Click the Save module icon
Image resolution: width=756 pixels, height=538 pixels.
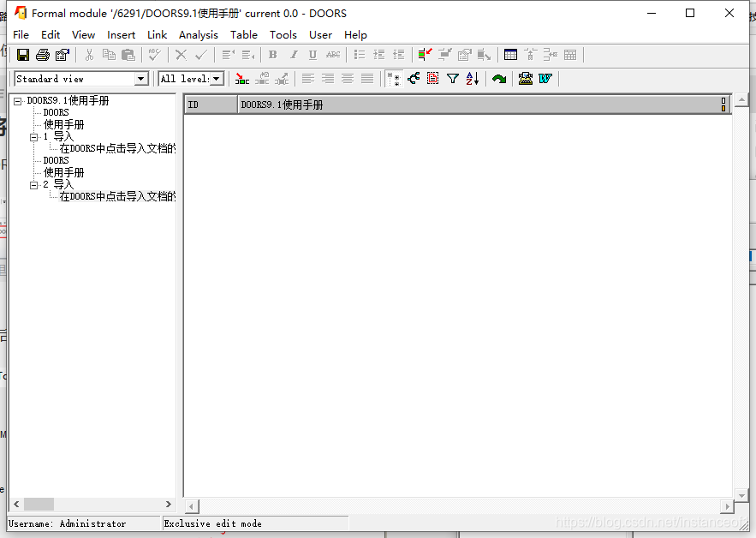[x=23, y=54]
